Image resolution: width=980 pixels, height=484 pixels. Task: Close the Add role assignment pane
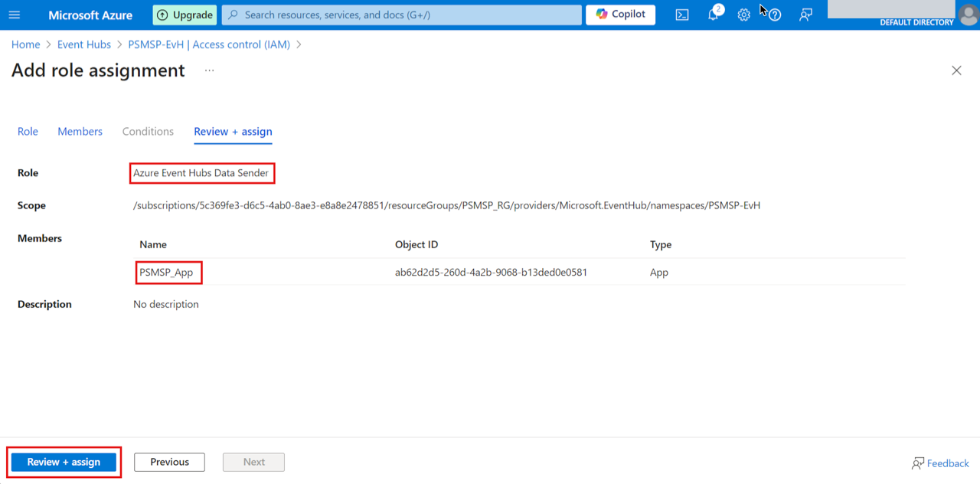coord(956,70)
